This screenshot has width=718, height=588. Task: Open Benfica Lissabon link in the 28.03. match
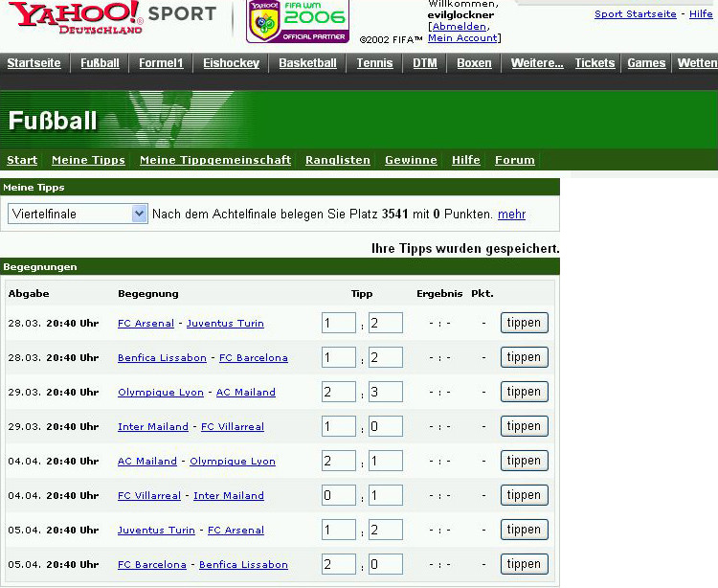(x=162, y=357)
